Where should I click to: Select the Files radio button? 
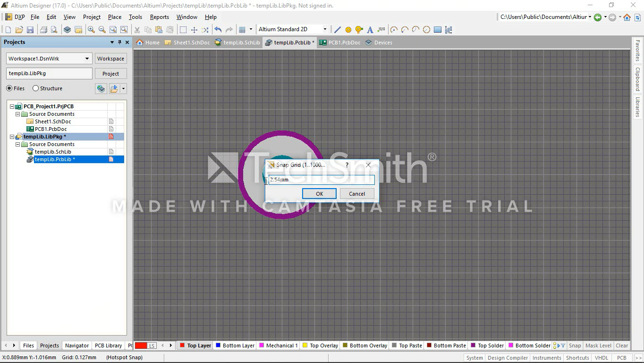point(9,88)
